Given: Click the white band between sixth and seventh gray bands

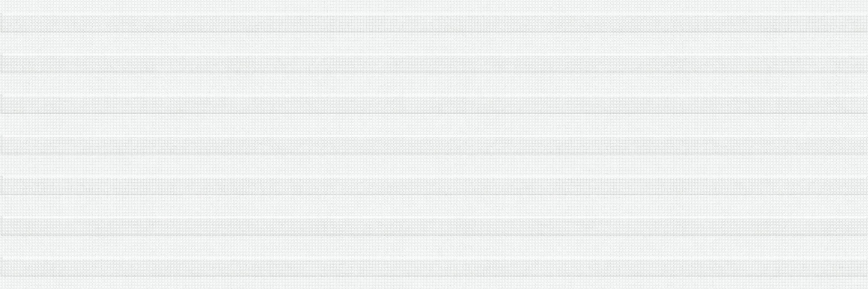Looking at the screenshot, I should (434, 247).
